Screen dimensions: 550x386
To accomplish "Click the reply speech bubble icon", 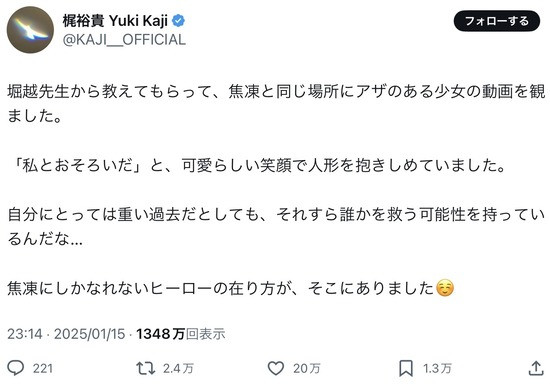I will 16,368.
